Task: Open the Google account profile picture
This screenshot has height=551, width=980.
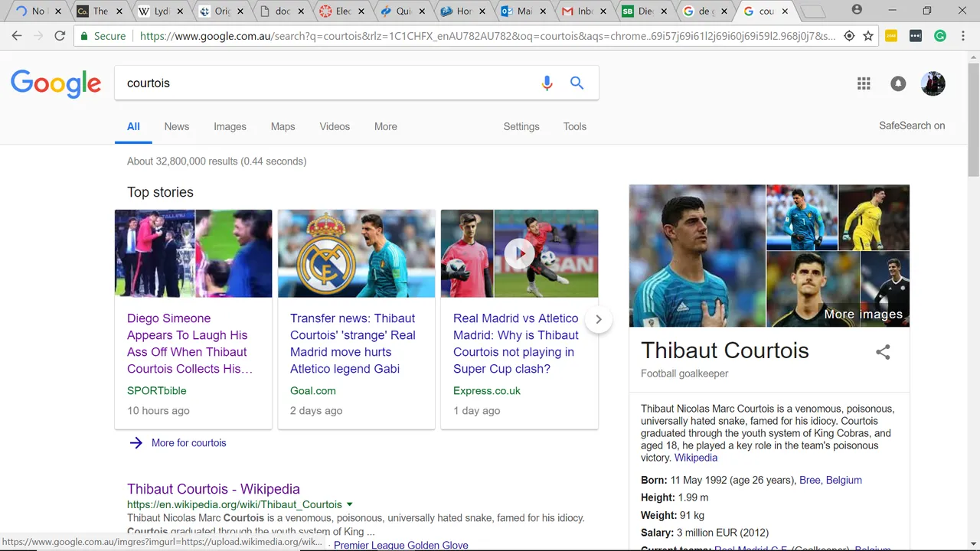Action: [x=933, y=83]
